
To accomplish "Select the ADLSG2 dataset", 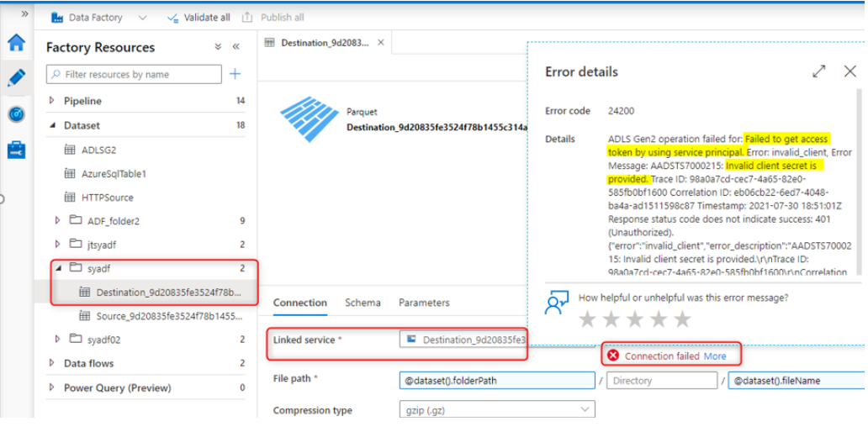I will point(98,150).
